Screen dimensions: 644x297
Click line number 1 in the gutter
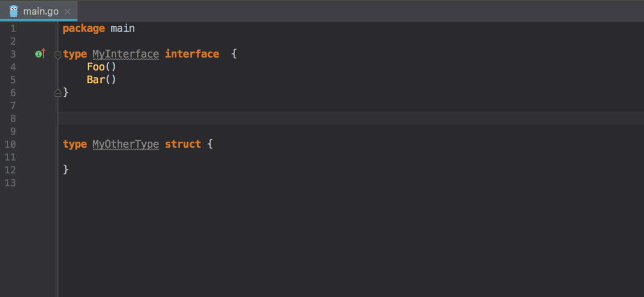(13, 28)
